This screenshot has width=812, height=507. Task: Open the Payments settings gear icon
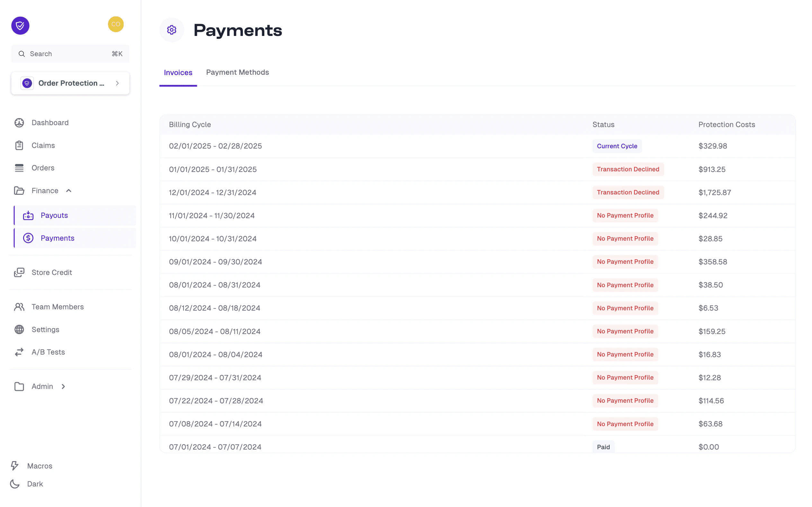pyautogui.click(x=172, y=30)
